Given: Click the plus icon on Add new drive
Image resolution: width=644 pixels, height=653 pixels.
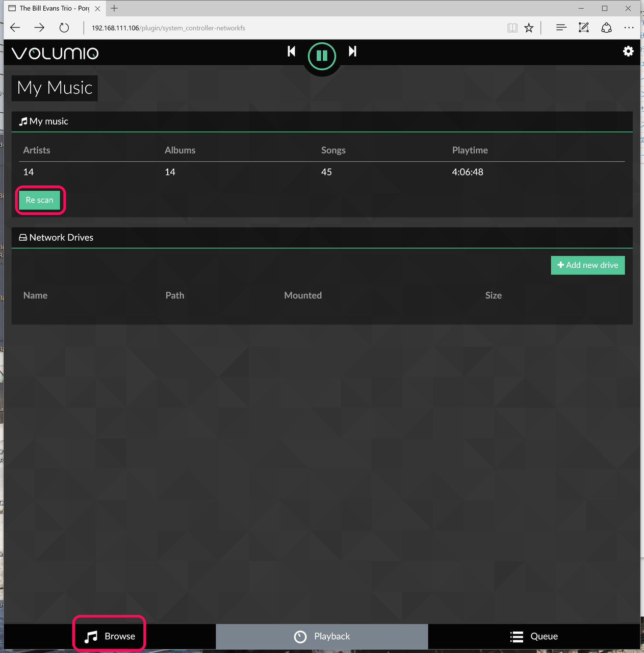Looking at the screenshot, I should click(x=560, y=265).
